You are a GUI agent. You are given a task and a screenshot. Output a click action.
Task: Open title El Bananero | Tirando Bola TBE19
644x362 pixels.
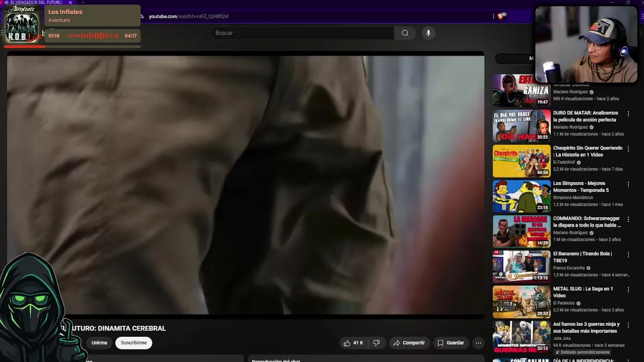click(583, 257)
